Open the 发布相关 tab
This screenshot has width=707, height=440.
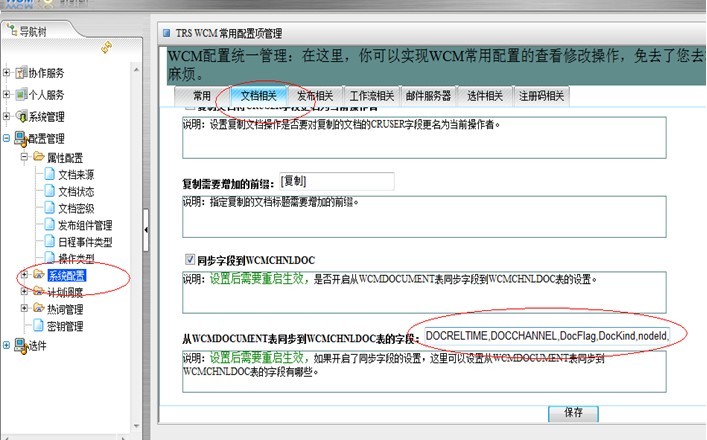coord(315,96)
